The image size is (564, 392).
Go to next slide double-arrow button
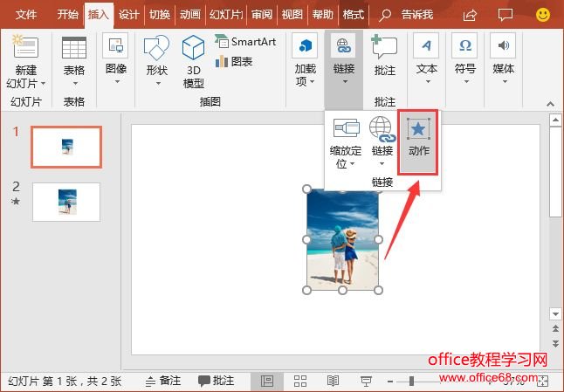(x=555, y=343)
